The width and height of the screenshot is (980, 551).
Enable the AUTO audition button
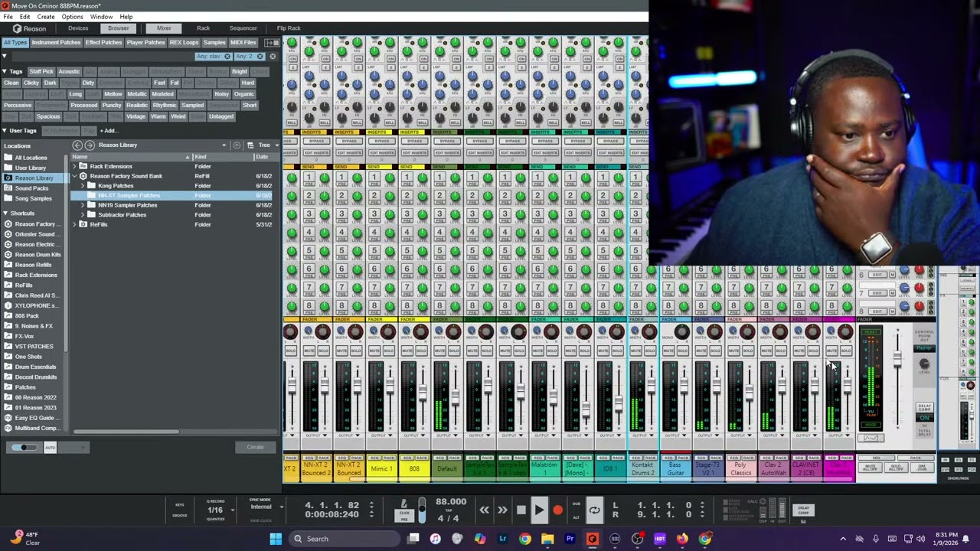50,448
